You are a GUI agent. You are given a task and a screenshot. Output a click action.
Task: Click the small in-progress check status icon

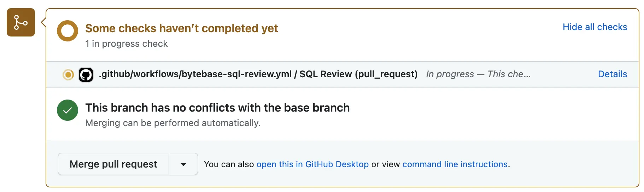point(68,75)
